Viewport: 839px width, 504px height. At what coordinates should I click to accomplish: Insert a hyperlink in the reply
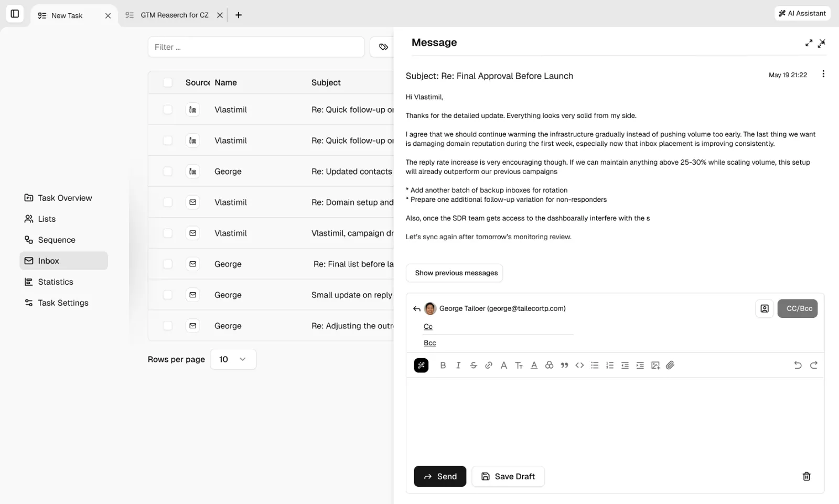click(489, 366)
